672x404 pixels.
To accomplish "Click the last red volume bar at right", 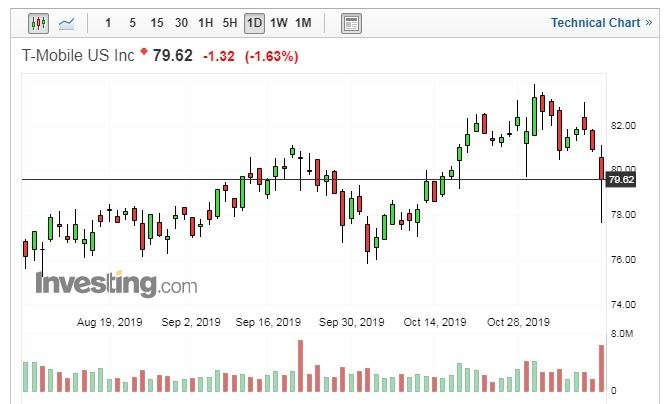I will [x=601, y=368].
